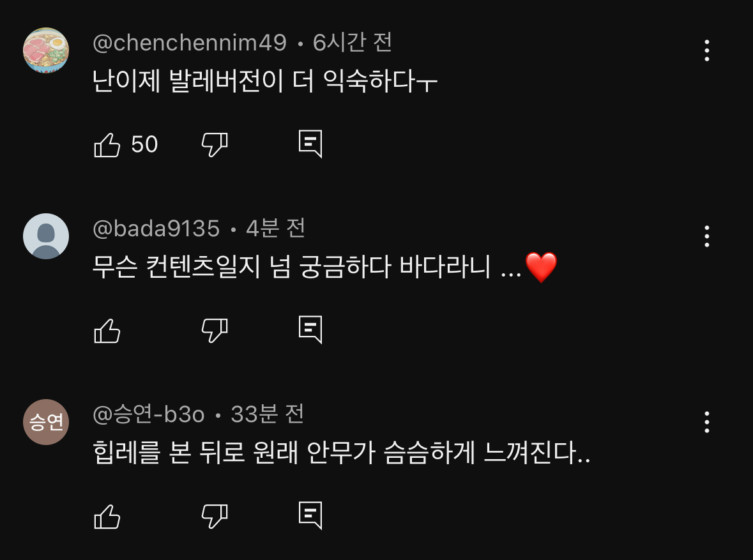Click the default gray avatar of @bada9135
Screen dimensions: 753x560
[x=46, y=236]
